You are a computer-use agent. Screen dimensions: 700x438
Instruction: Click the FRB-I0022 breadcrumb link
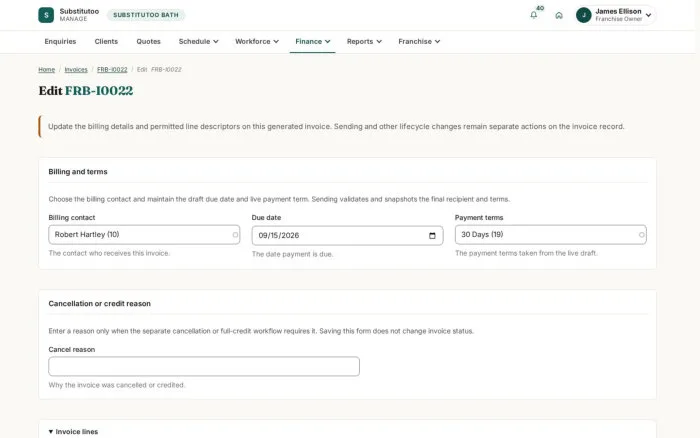click(112, 70)
